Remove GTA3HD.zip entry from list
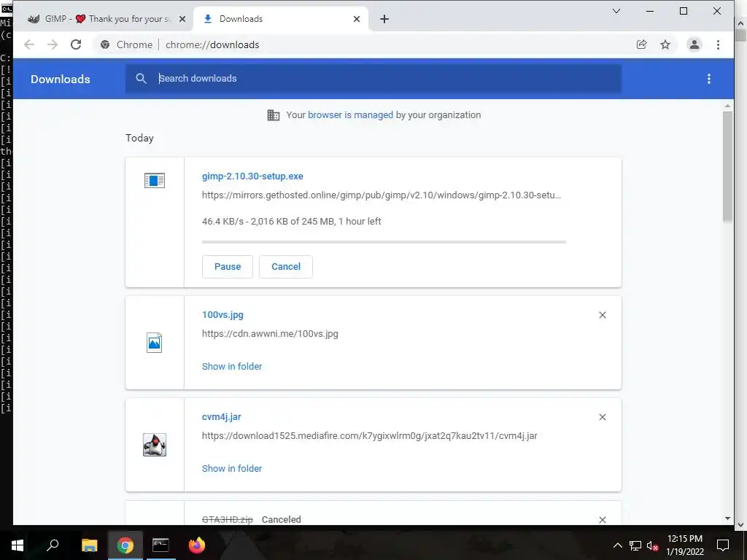747x560 pixels. click(x=602, y=519)
